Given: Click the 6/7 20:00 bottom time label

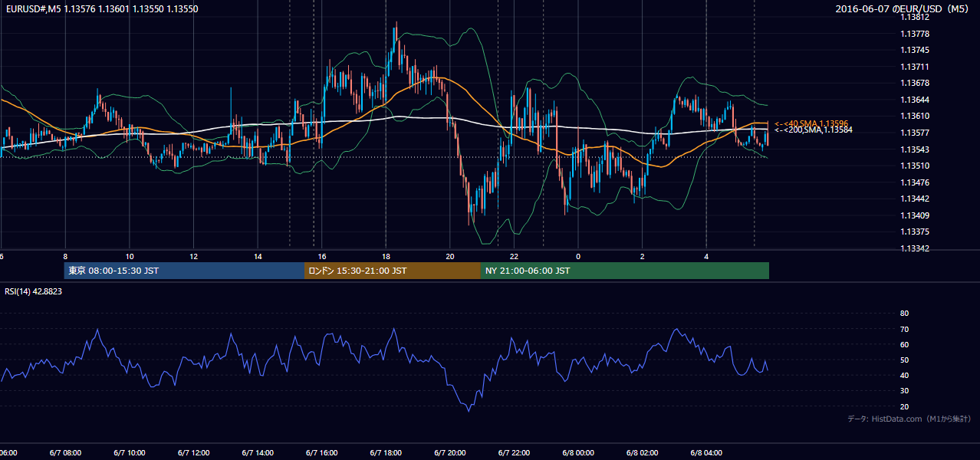Looking at the screenshot, I should pyautogui.click(x=450, y=453).
